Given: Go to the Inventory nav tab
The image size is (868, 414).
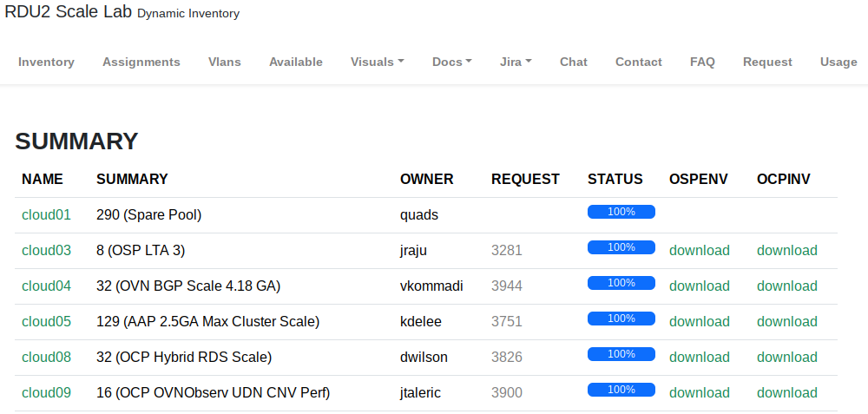Looking at the screenshot, I should coord(46,62).
